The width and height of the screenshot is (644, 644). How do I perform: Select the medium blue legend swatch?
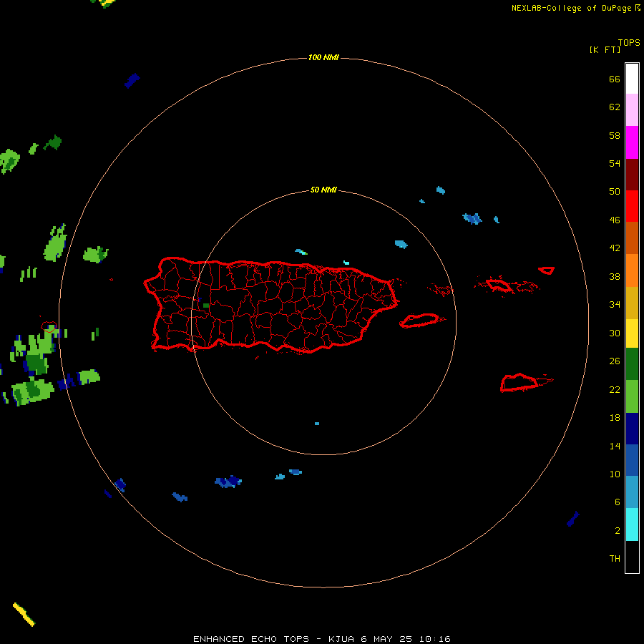click(x=632, y=460)
